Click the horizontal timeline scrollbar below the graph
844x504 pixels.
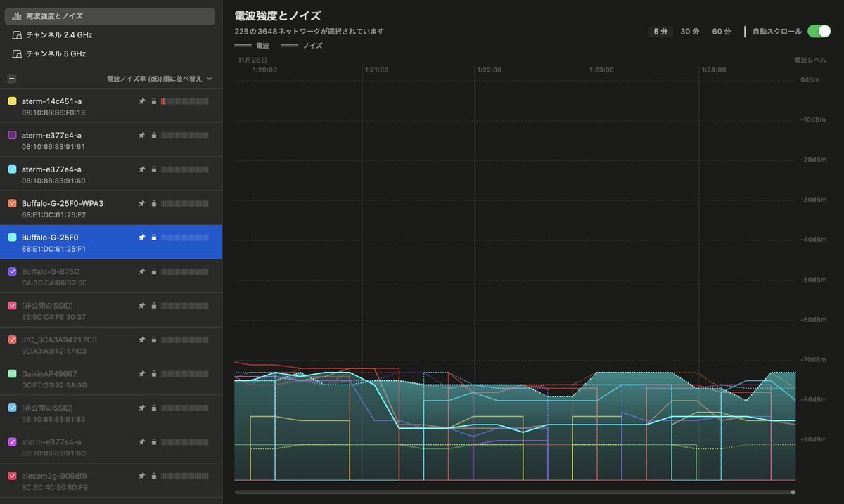(x=514, y=492)
